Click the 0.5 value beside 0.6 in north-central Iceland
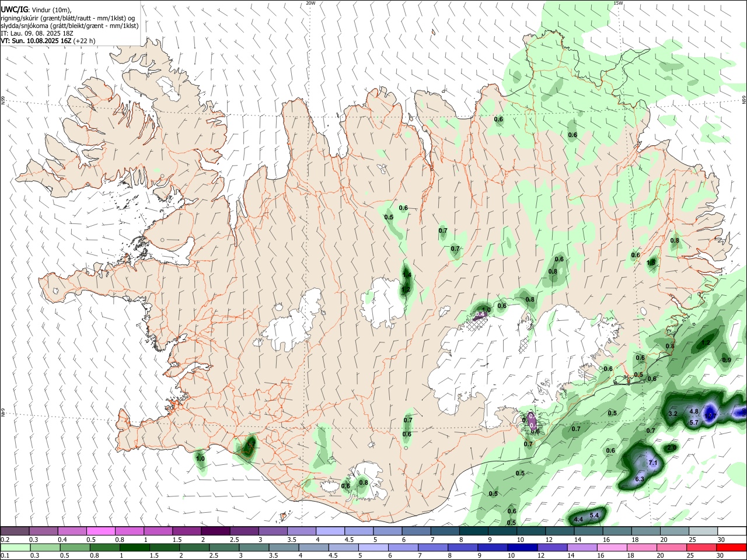Image resolution: width=747 pixels, height=560 pixels. [389, 217]
